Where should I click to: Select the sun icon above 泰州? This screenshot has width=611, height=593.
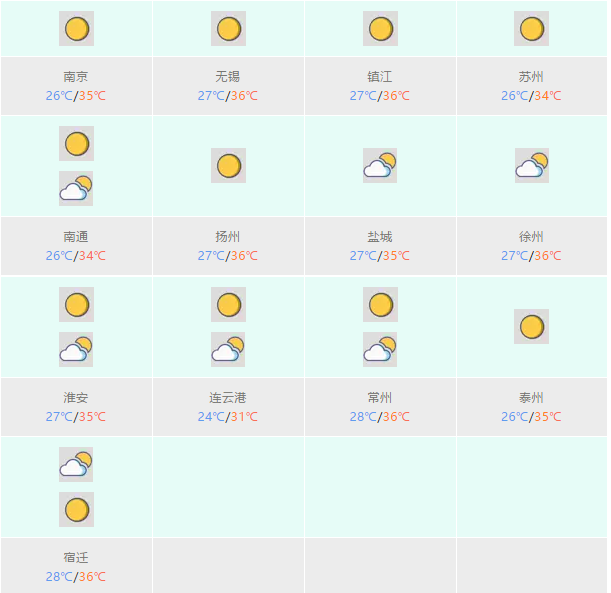(x=532, y=327)
